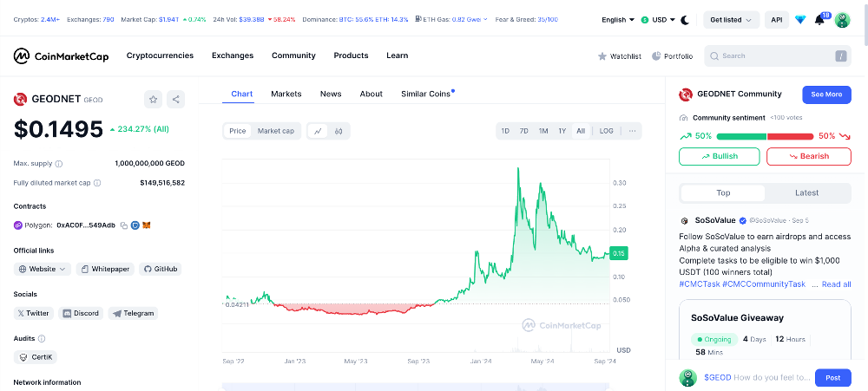Viewport: 868px width, 391px height.
Task: Open USD currency dropdown
Action: pyautogui.click(x=658, y=20)
